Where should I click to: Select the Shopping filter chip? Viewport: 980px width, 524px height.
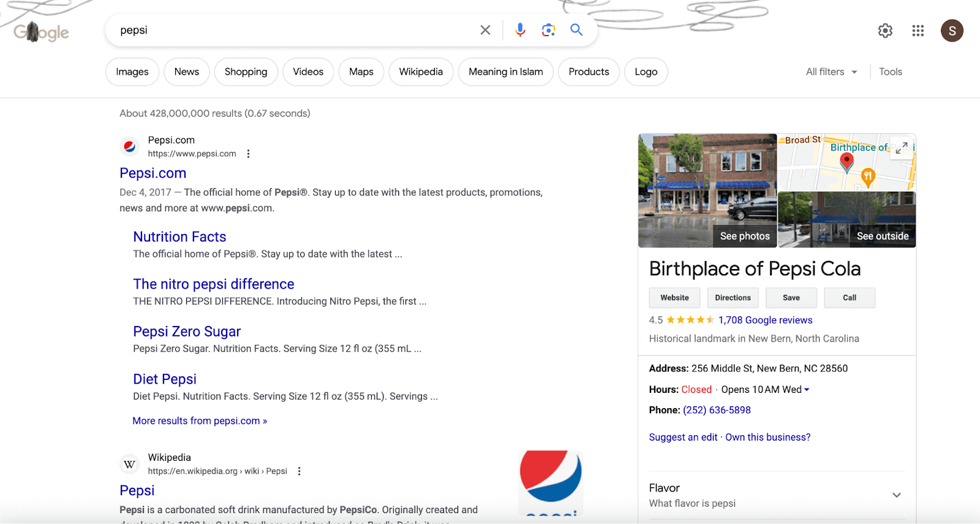click(x=246, y=72)
